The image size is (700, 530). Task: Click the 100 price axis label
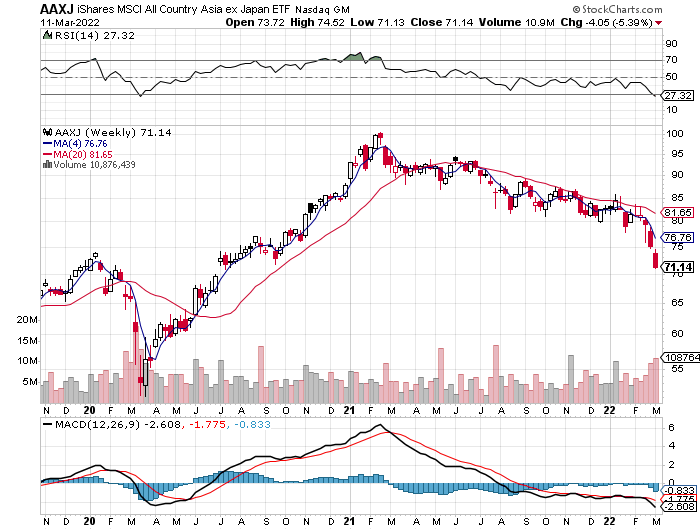coord(675,134)
